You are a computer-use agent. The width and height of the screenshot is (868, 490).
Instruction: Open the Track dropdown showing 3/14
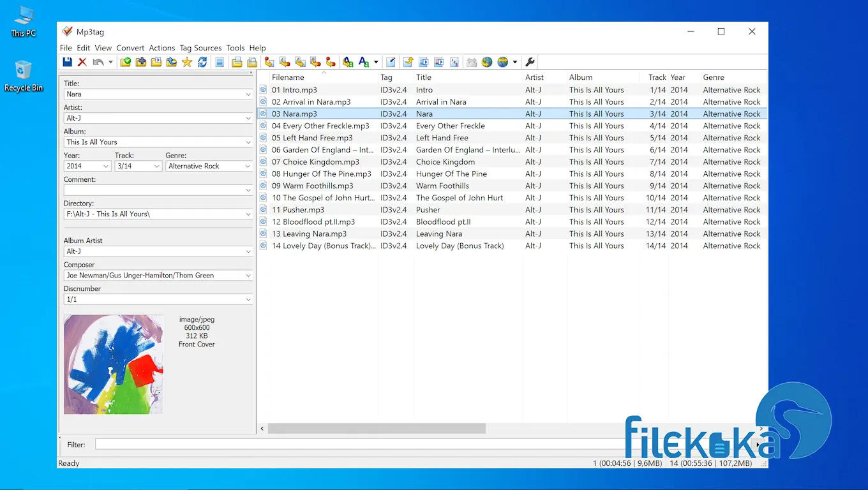(157, 167)
